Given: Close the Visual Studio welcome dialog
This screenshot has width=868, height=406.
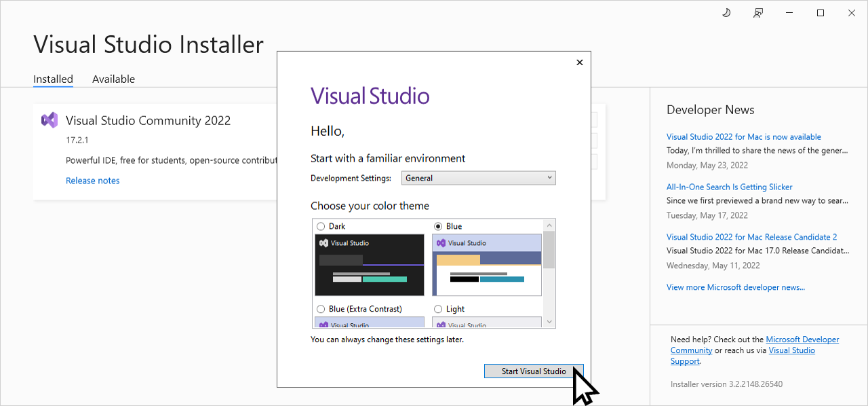Looking at the screenshot, I should (579, 62).
